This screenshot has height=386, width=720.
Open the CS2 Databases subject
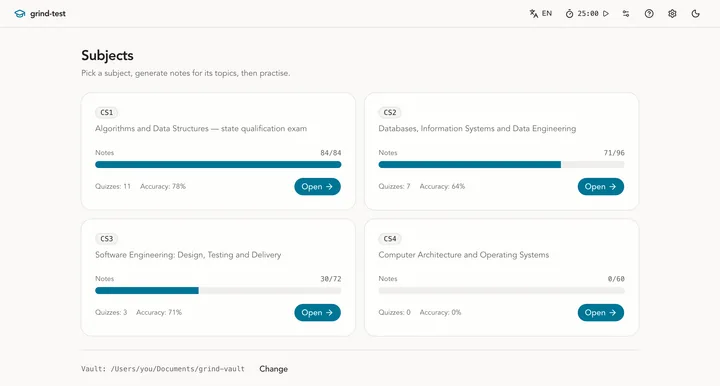[601, 186]
